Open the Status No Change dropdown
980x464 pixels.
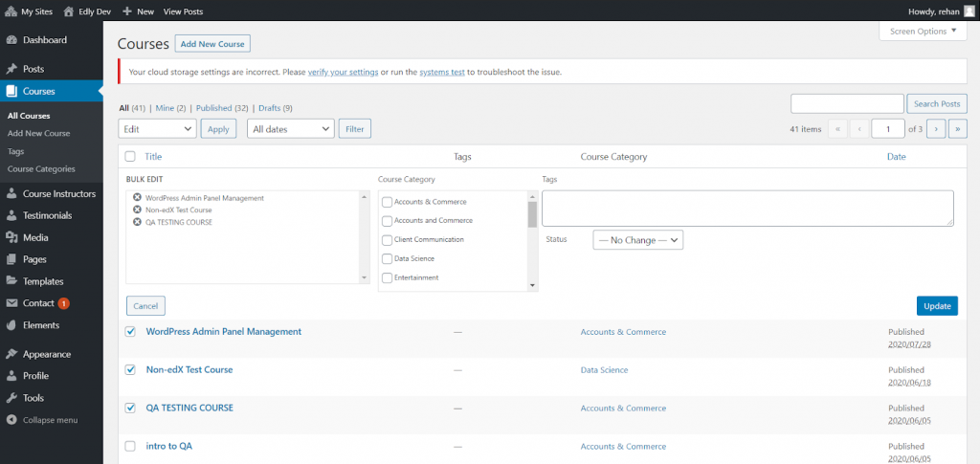(638, 240)
